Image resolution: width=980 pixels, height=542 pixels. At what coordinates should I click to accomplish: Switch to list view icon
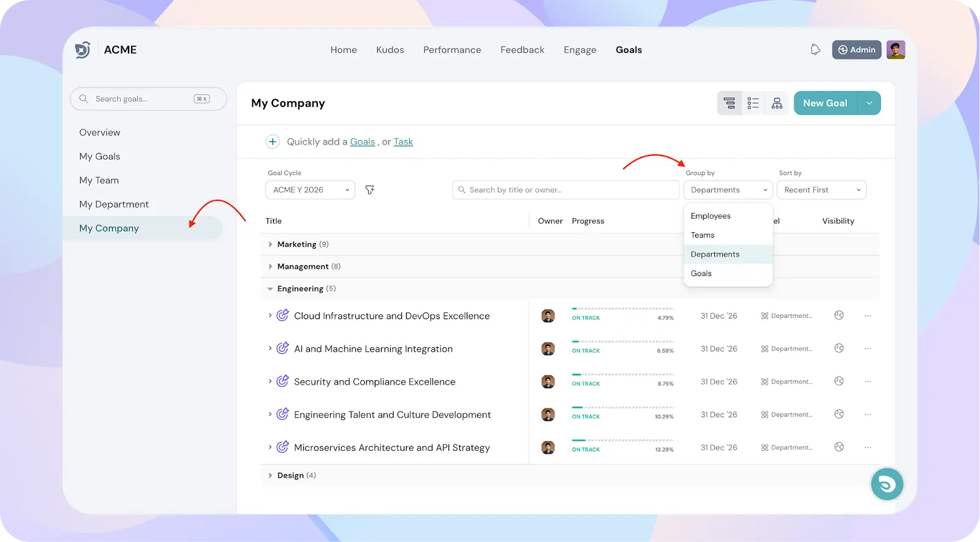click(x=753, y=104)
